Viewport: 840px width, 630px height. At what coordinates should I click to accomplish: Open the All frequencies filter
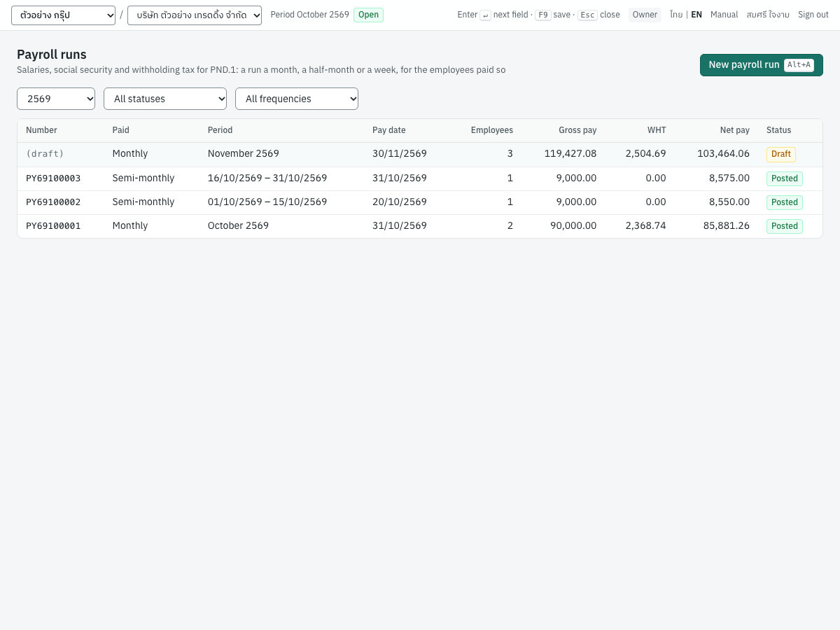click(297, 99)
